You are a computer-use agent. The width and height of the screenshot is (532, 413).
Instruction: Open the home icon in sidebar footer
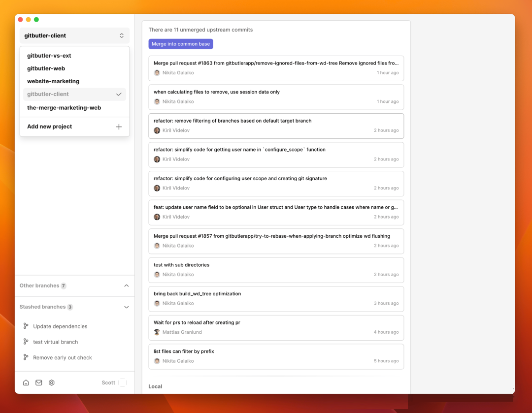pos(26,382)
